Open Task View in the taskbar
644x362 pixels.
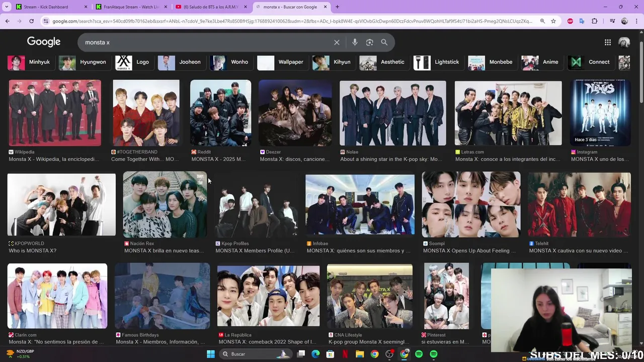[301, 354]
